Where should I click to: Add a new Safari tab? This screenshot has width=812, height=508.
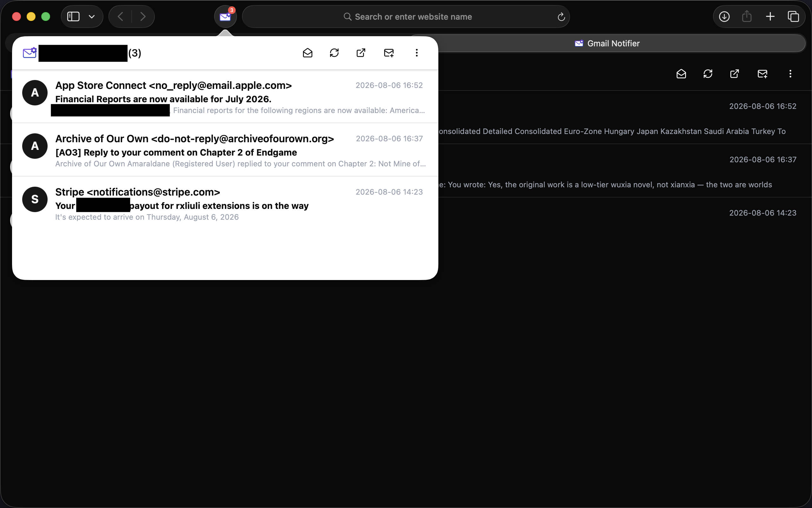(770, 17)
